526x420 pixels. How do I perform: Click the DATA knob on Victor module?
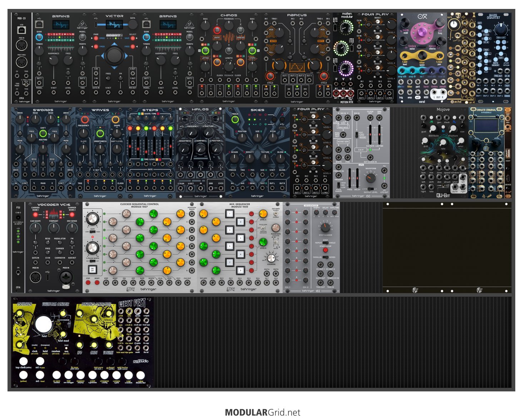pyautogui.click(x=133, y=25)
